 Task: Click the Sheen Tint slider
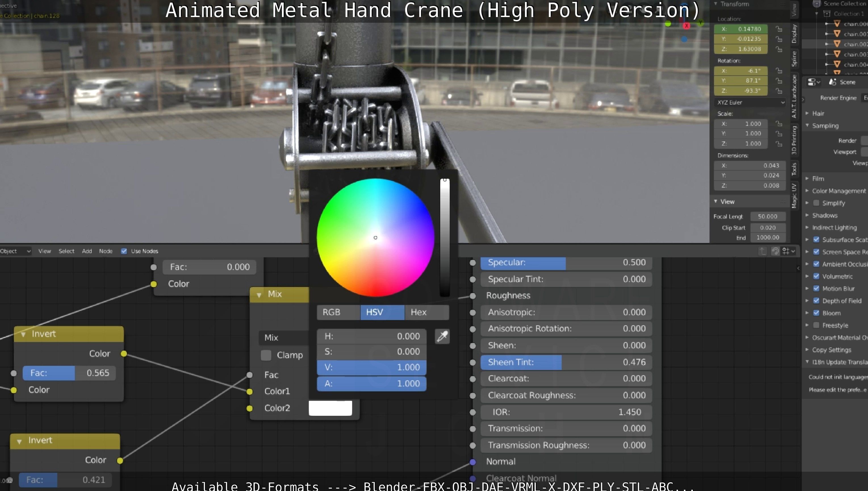click(x=566, y=362)
